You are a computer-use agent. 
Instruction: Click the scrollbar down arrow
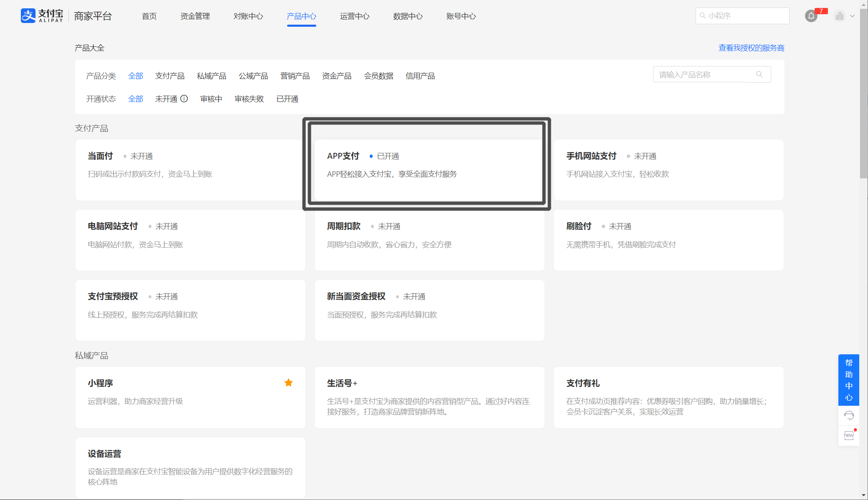(863, 496)
